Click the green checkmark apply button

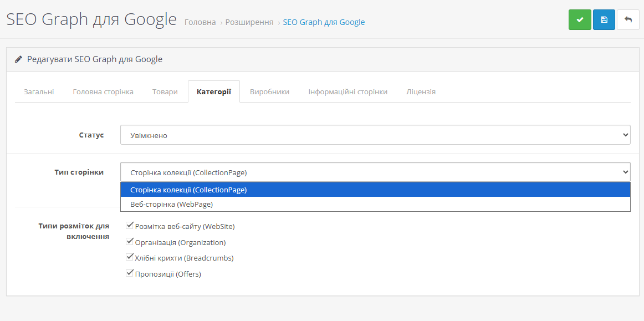coord(580,20)
